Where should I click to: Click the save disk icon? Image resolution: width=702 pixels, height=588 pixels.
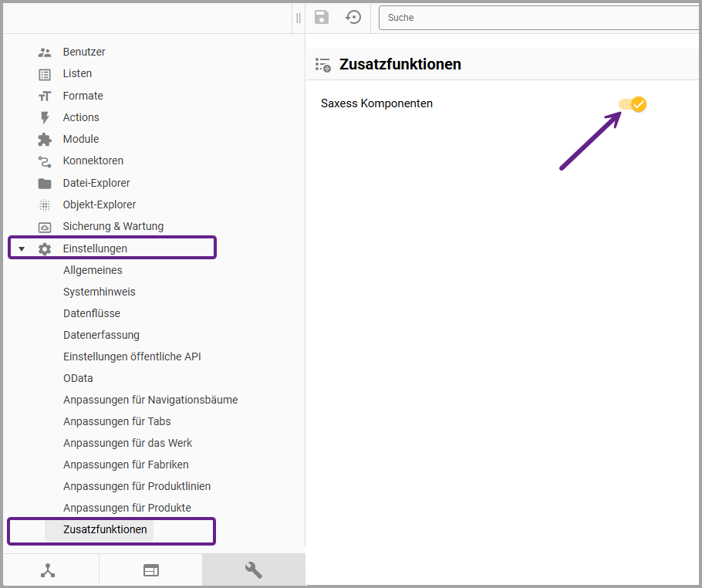coord(322,18)
